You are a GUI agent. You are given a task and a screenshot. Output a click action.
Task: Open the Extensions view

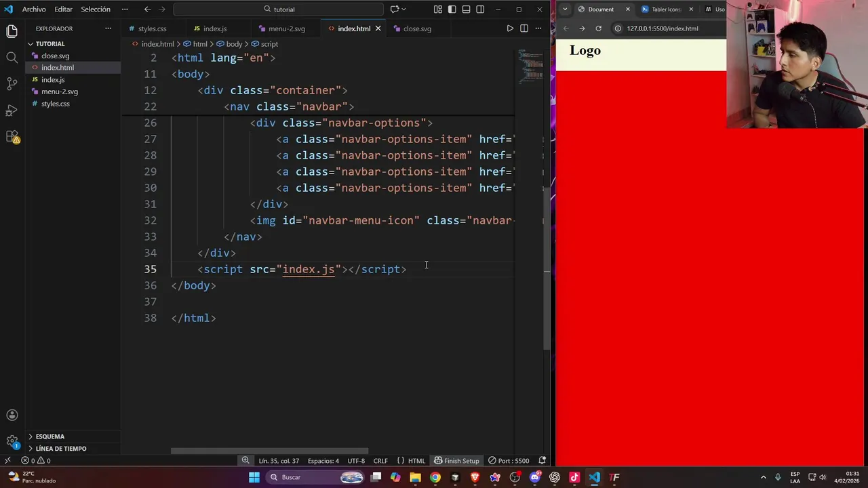pos(12,137)
